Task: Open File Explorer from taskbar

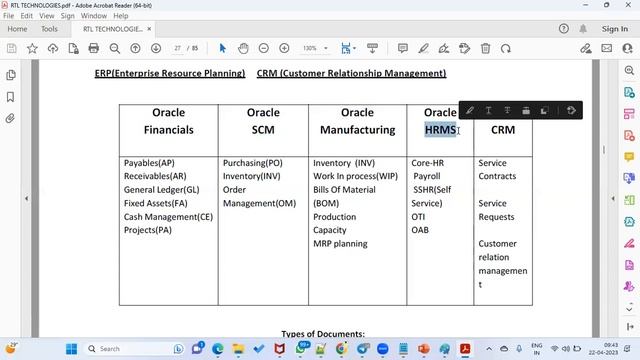Action: 238,349
